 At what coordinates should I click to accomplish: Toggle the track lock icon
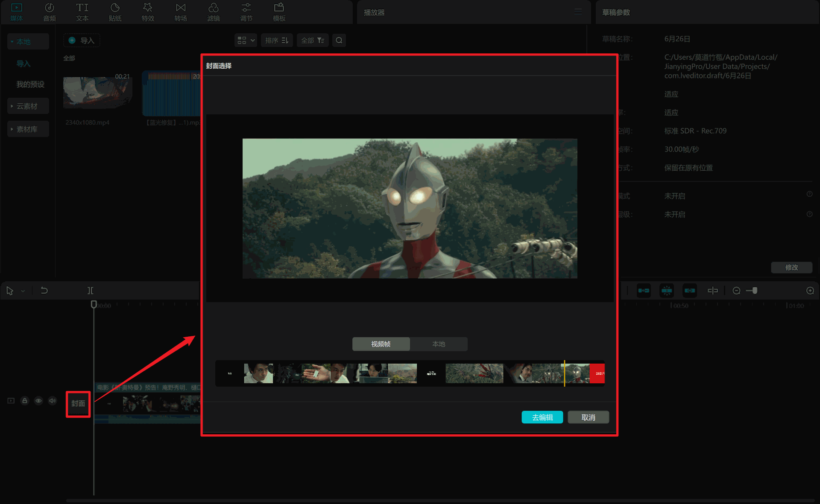click(x=25, y=401)
